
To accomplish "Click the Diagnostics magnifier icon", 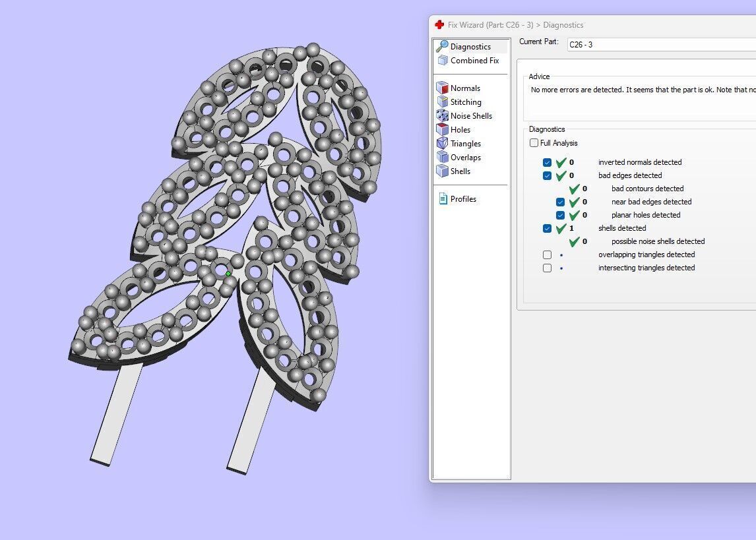I will pyautogui.click(x=441, y=46).
